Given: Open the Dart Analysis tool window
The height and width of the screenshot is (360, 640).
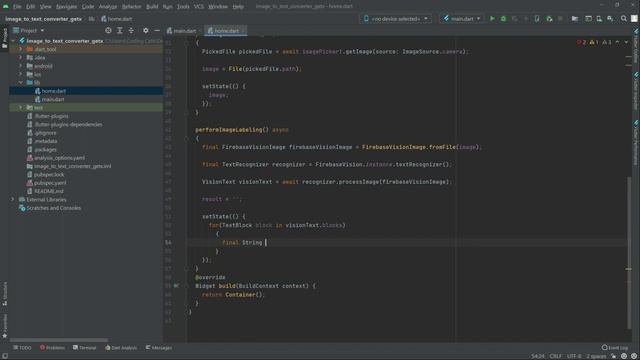Looking at the screenshot, I should 121,348.
